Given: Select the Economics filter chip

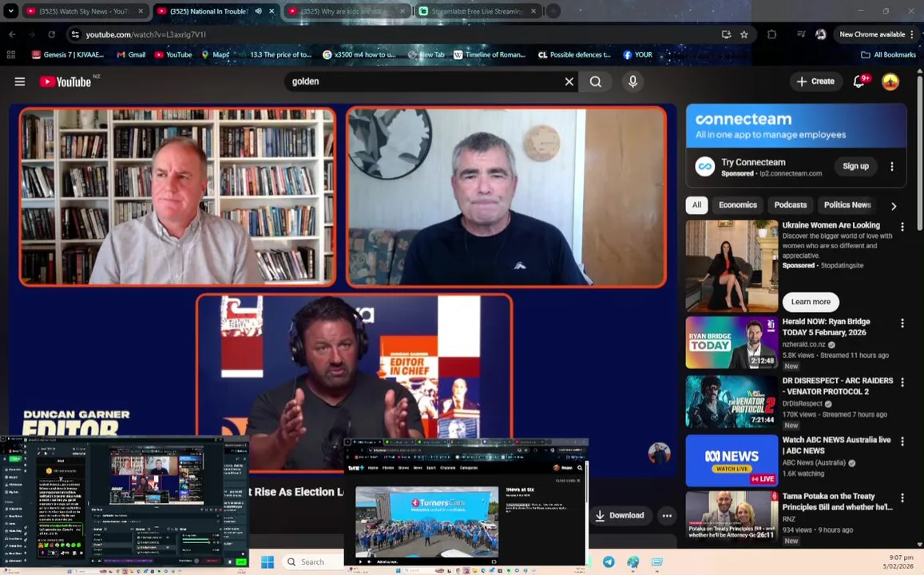Looking at the screenshot, I should (x=738, y=205).
